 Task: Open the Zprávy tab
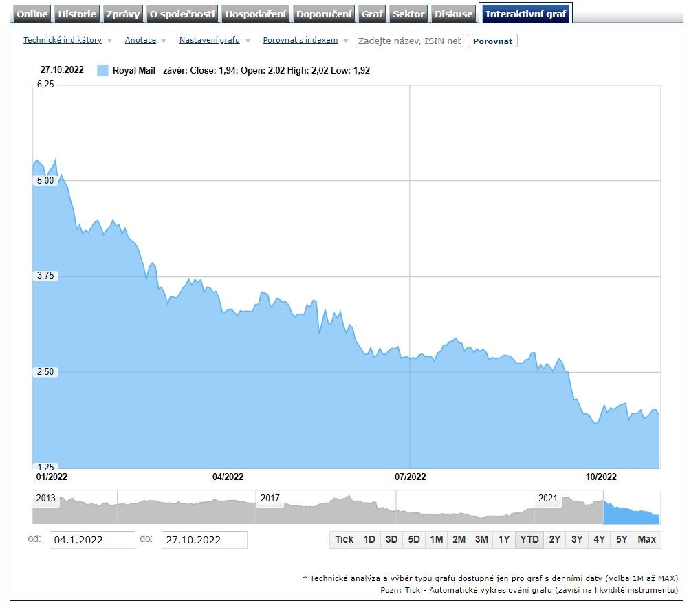(x=123, y=14)
